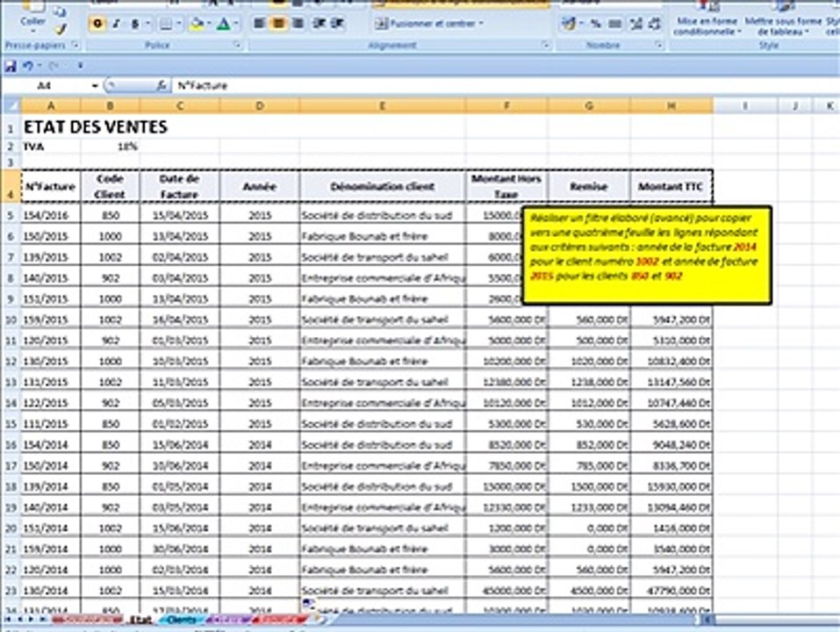Open accounting format dropdown arrow
840x632 pixels.
pos(581,24)
